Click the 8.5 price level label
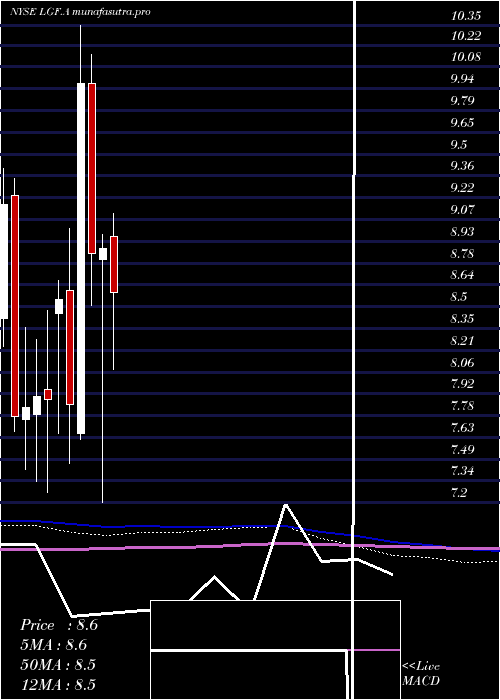Viewport: 500px width, 700px height. (x=459, y=297)
